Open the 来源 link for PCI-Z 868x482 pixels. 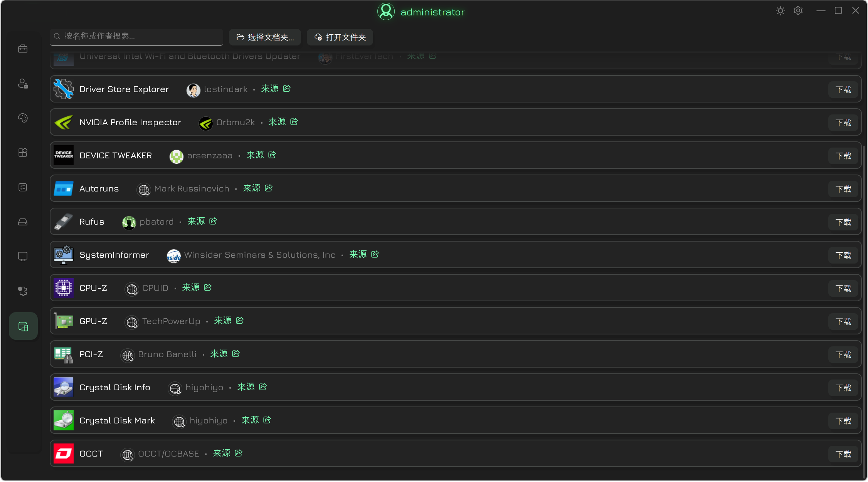tap(225, 354)
